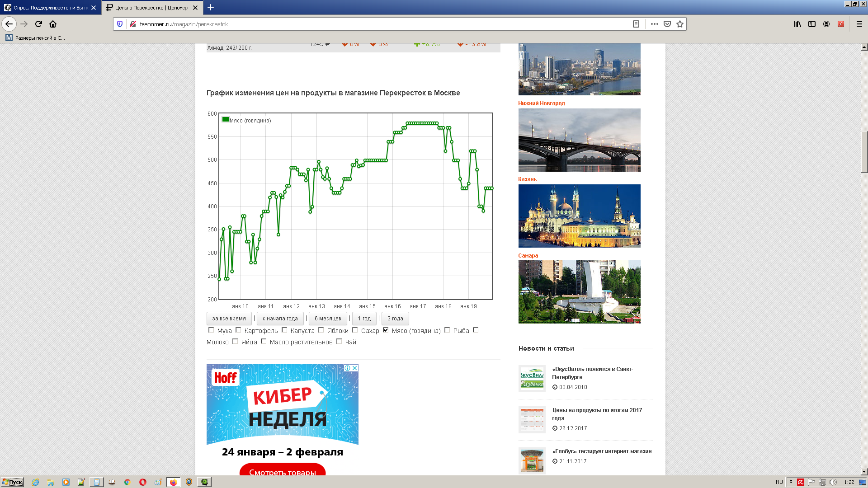Open the Казань city link
The height and width of the screenshot is (488, 868).
[x=527, y=179]
